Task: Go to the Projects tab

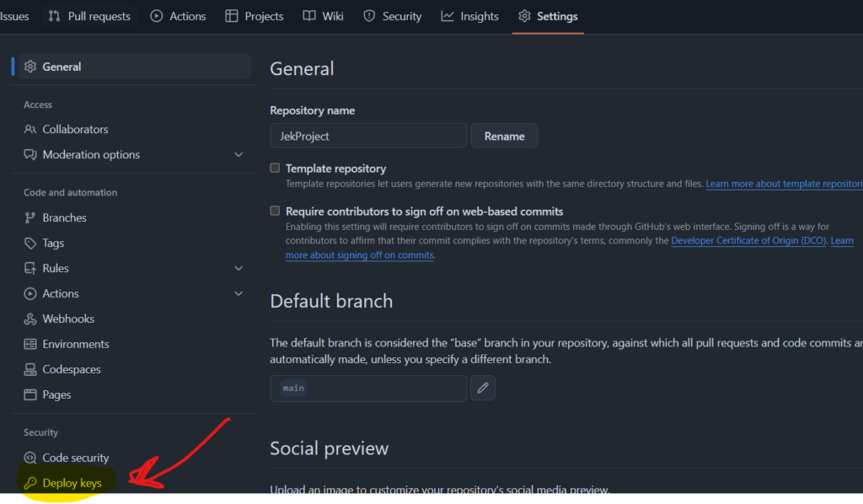Action: (x=255, y=17)
